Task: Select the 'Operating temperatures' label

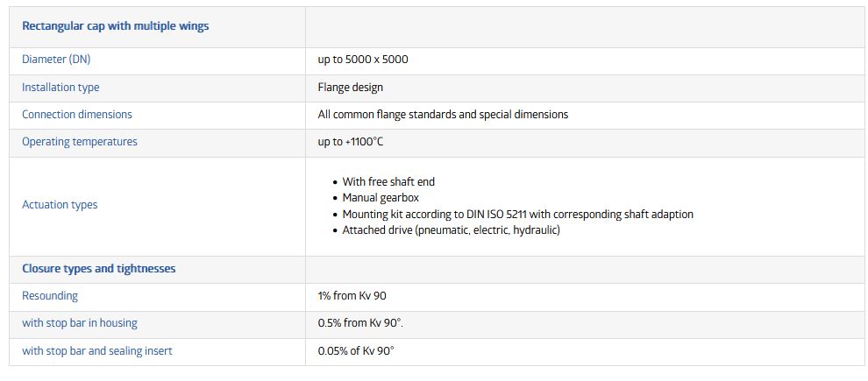Action: 80,142
